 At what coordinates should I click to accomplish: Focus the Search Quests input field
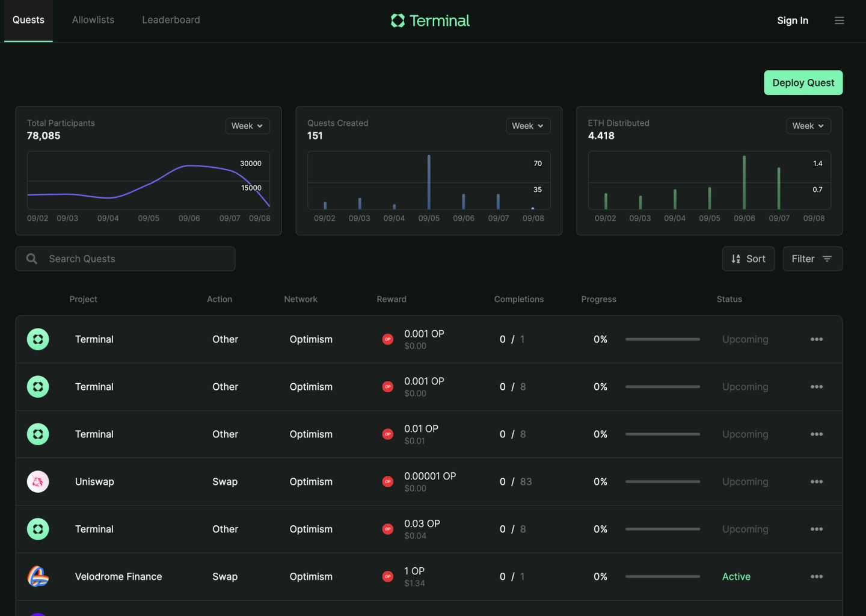(x=125, y=259)
